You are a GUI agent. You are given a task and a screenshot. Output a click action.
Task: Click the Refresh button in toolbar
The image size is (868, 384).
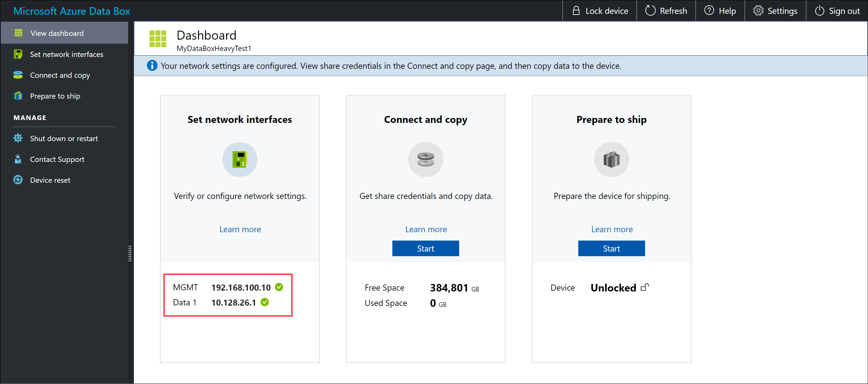(x=668, y=10)
